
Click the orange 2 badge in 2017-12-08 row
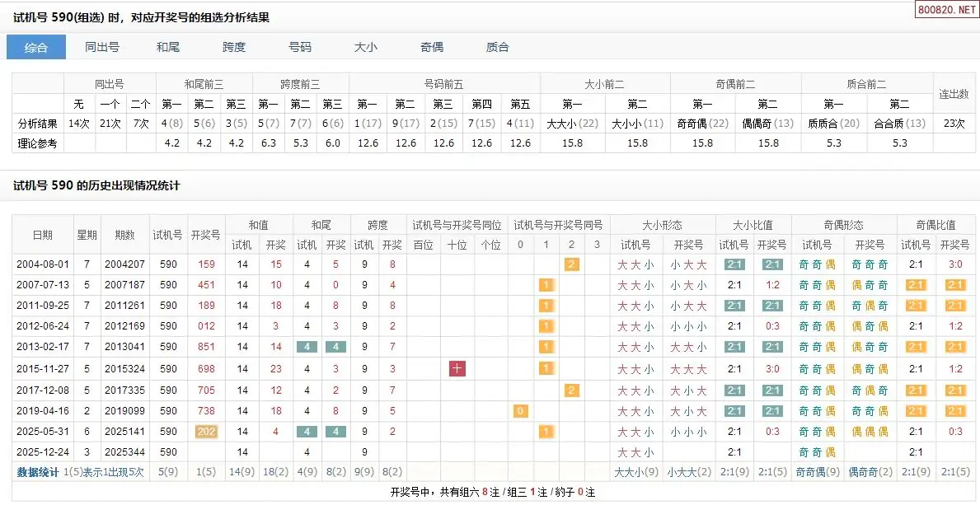coord(571,390)
